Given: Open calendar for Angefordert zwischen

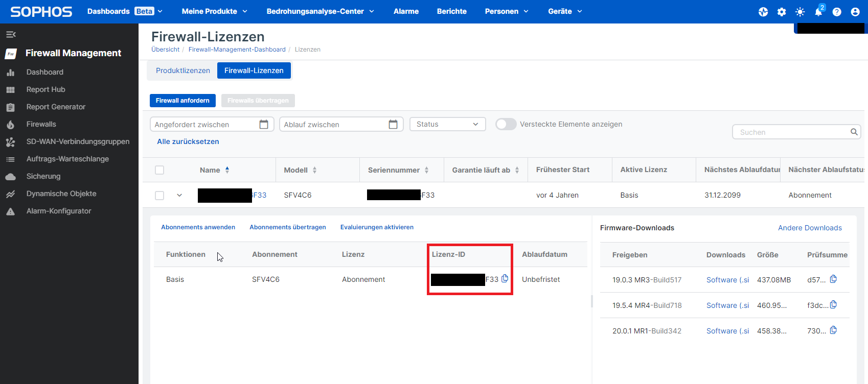Looking at the screenshot, I should (264, 124).
